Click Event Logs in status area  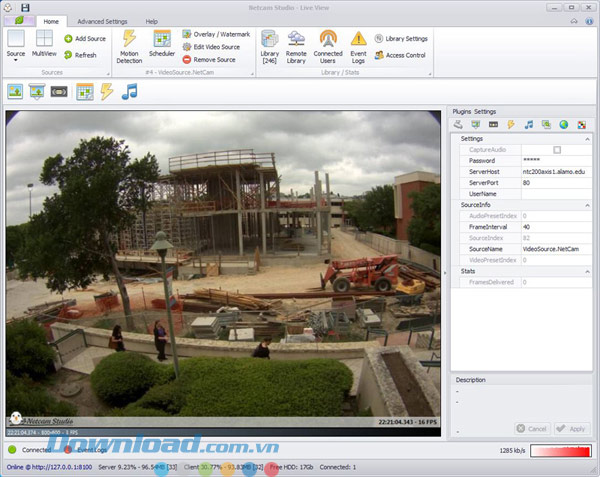pos(86,450)
